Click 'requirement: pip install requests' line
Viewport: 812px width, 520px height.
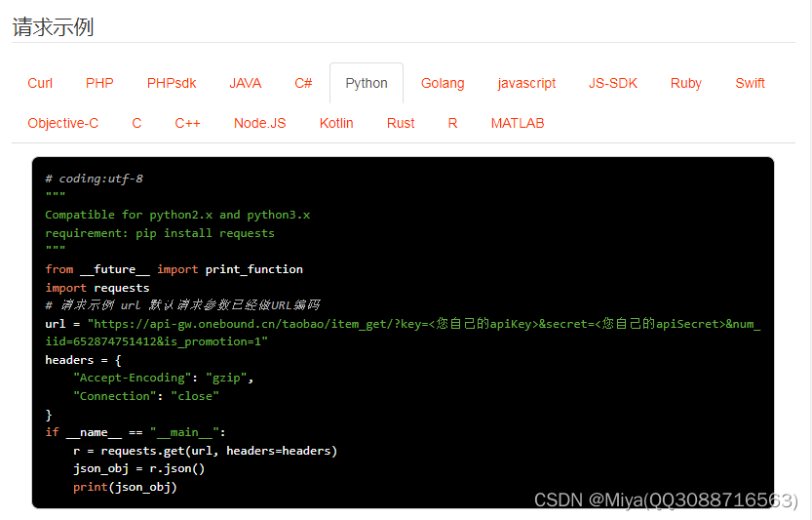pyautogui.click(x=160, y=233)
